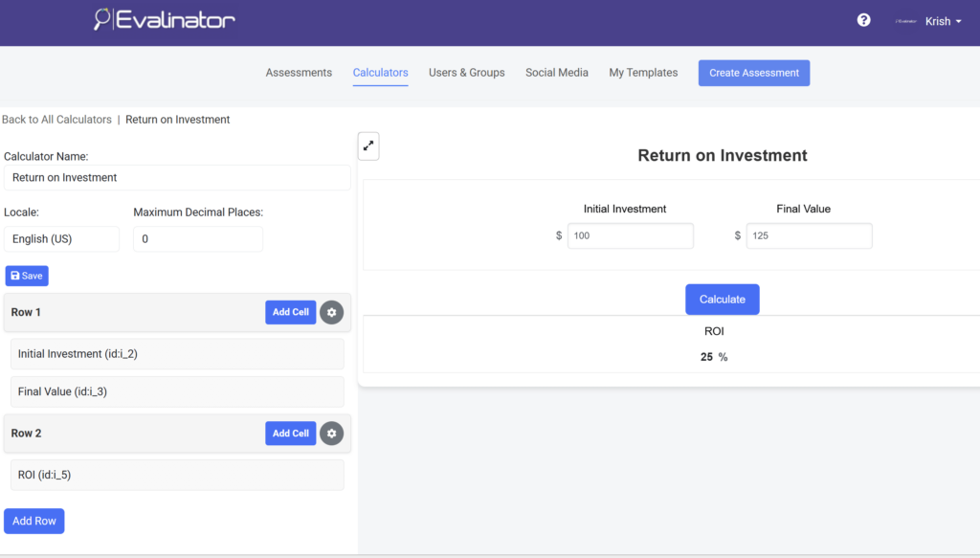The width and height of the screenshot is (980, 558).
Task: Open the Krish user dropdown
Action: pyautogui.click(x=943, y=21)
